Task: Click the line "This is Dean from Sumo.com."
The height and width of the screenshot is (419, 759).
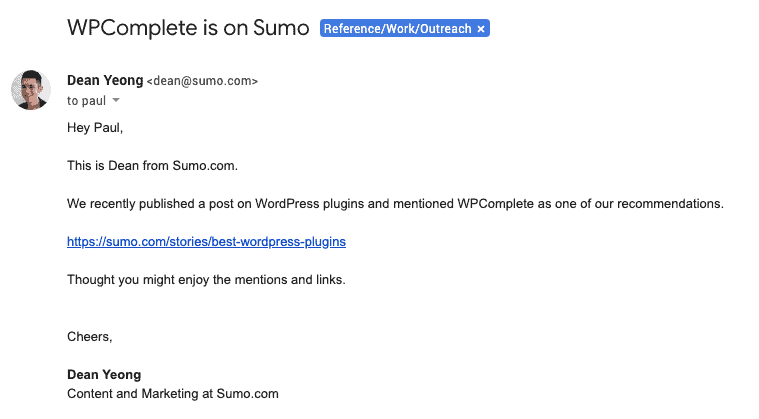Action: (152, 165)
